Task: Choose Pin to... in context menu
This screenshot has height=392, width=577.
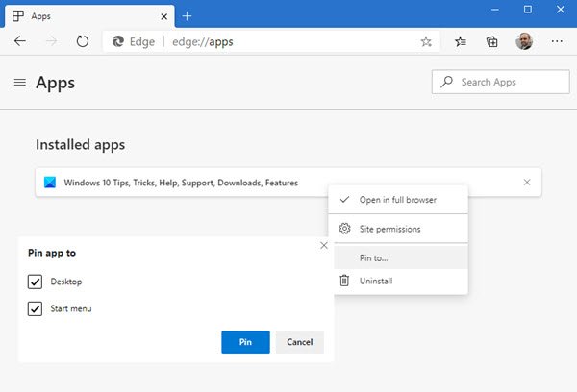Action: click(x=401, y=257)
